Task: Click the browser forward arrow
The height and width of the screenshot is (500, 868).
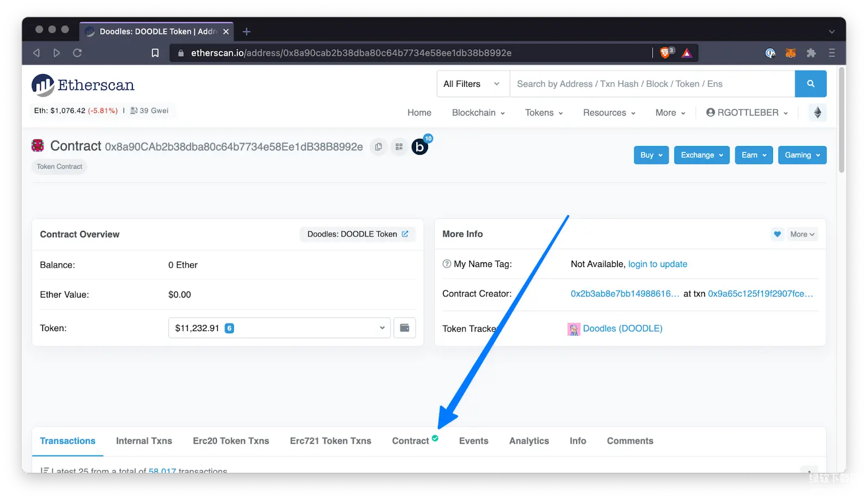Action: click(56, 53)
